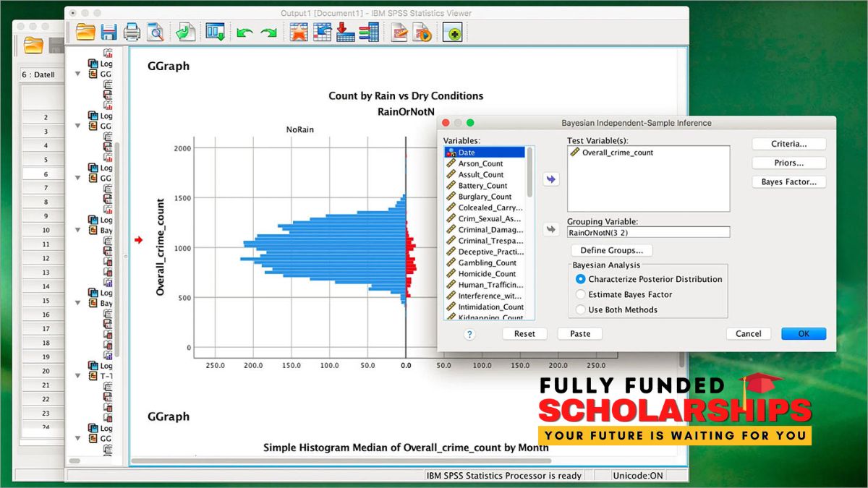The height and width of the screenshot is (488, 868).
Task: Move variable to Grouping Variable arrow
Action: [x=552, y=229]
